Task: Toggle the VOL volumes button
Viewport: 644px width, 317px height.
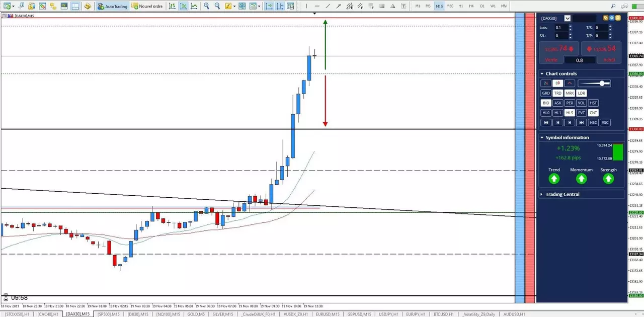Action: coord(582,103)
